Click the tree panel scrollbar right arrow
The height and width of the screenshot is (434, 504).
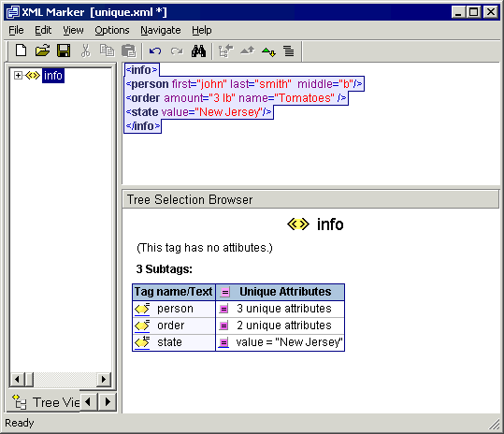[104, 380]
